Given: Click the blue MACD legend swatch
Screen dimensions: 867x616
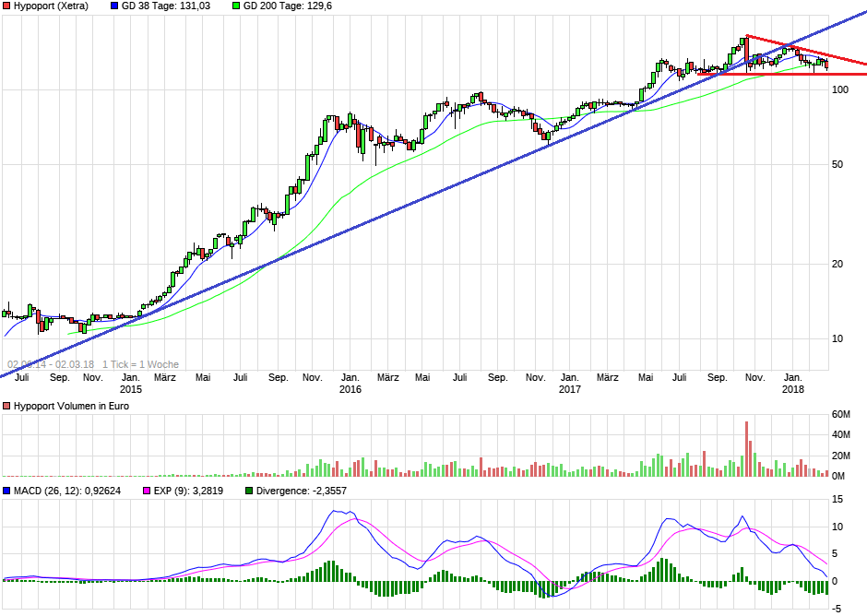Looking at the screenshot, I should 6,491.
